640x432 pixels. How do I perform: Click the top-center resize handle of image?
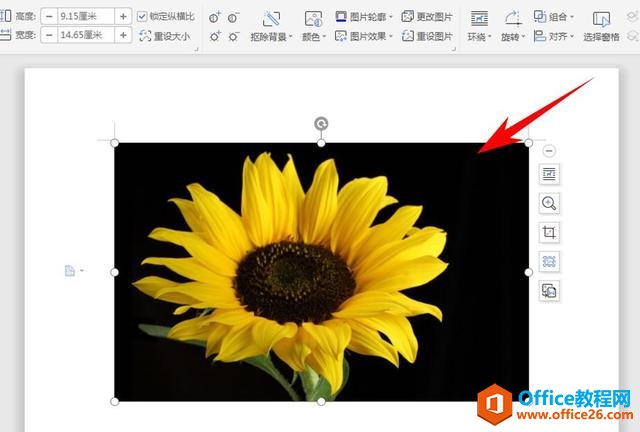point(321,143)
